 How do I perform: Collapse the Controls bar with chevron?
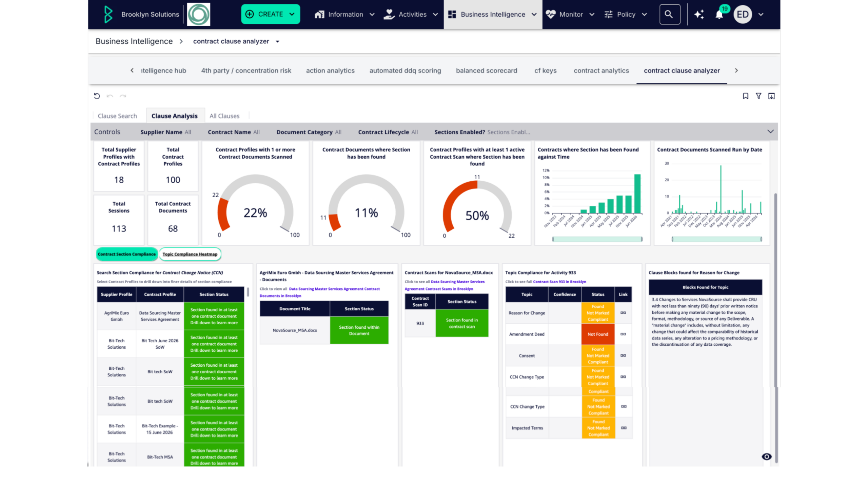click(x=770, y=131)
